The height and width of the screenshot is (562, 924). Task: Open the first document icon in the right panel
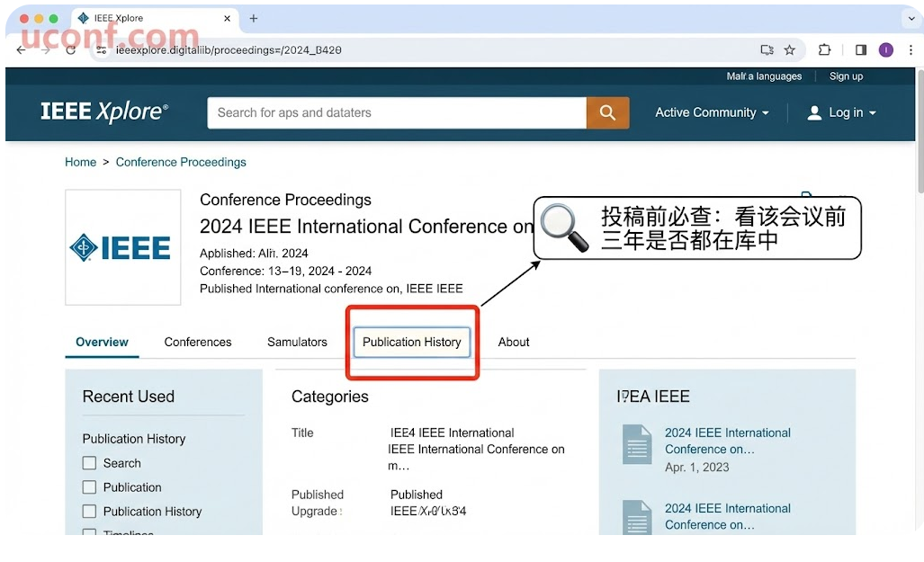point(637,444)
